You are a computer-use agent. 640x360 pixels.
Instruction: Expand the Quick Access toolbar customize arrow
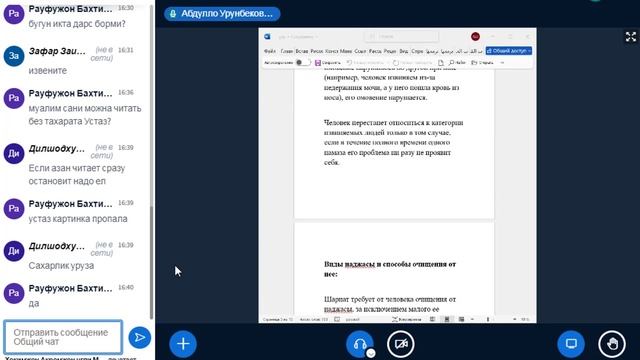502,62
